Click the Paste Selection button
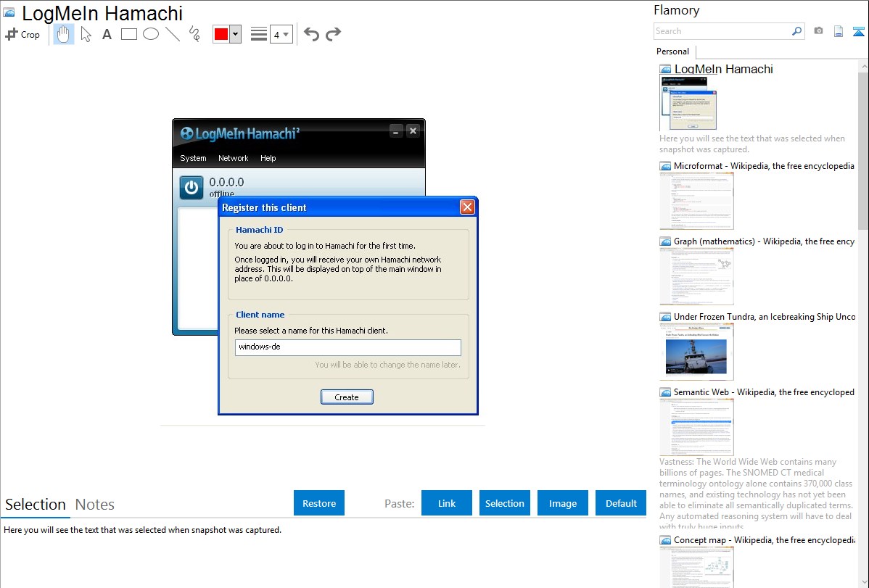Screen dimensions: 869x588 [505, 503]
